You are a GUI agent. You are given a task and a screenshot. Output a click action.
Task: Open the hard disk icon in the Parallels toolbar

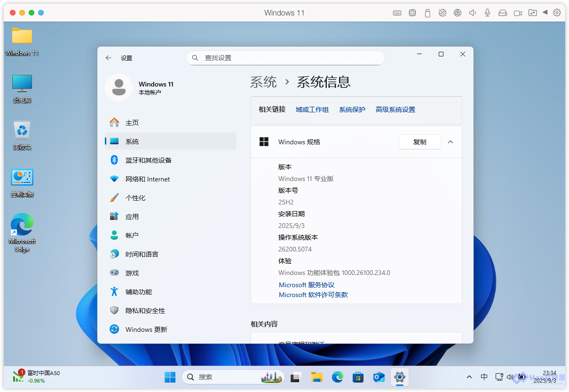(x=503, y=13)
